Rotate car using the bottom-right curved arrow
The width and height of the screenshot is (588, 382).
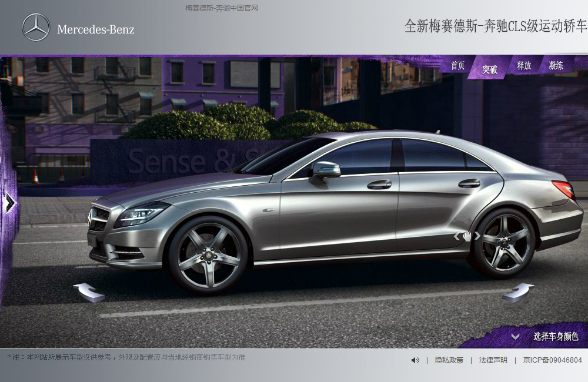click(518, 291)
